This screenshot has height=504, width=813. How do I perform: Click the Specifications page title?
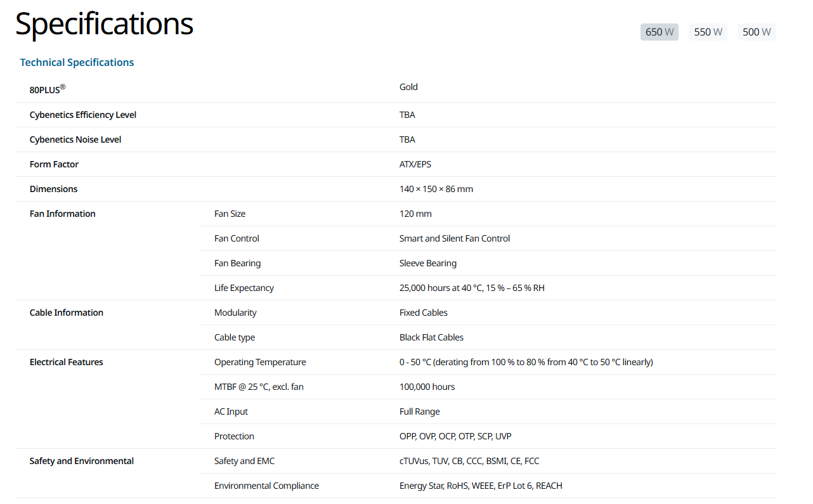[104, 24]
